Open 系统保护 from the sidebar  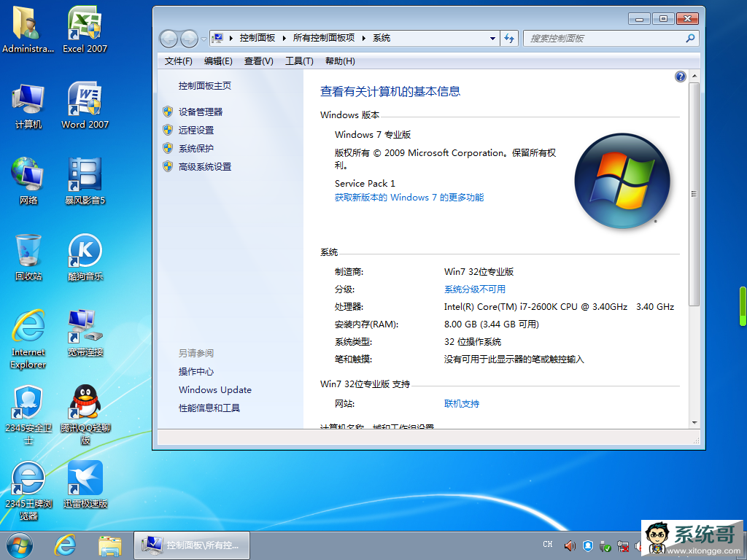pos(196,149)
